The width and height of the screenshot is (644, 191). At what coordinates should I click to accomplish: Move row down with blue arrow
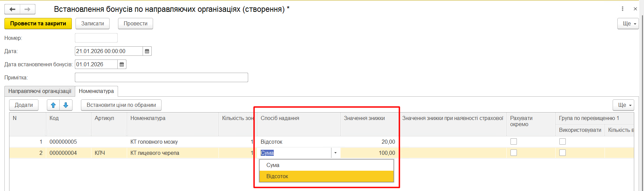[x=66, y=105]
